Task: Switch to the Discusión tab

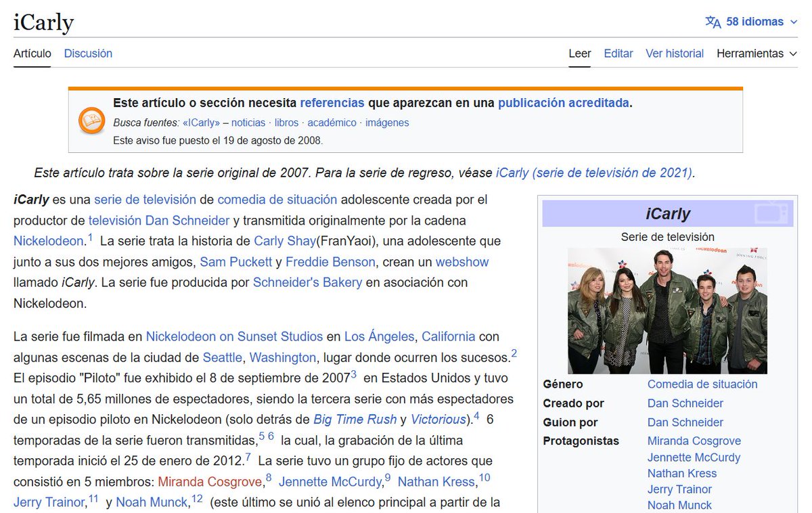Action: (88, 53)
